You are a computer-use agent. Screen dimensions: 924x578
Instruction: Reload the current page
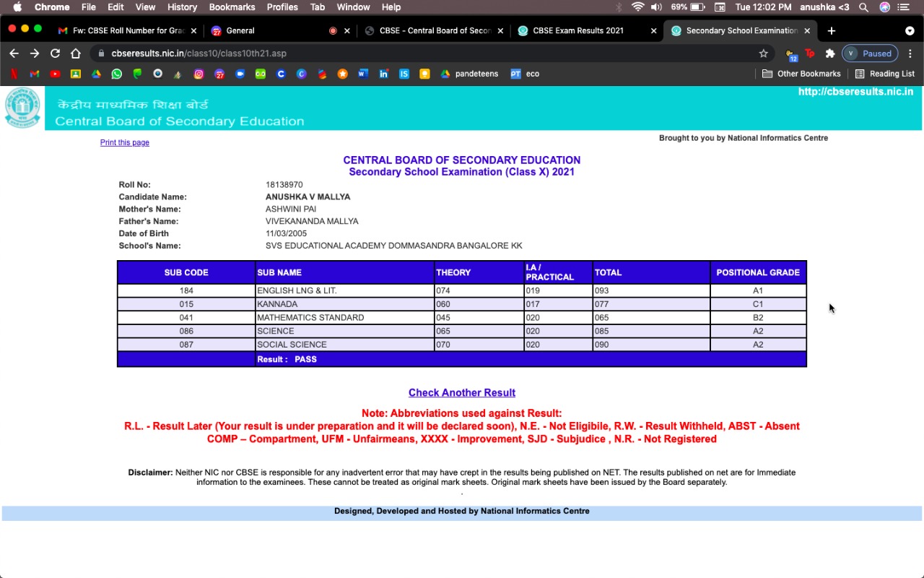(55, 53)
